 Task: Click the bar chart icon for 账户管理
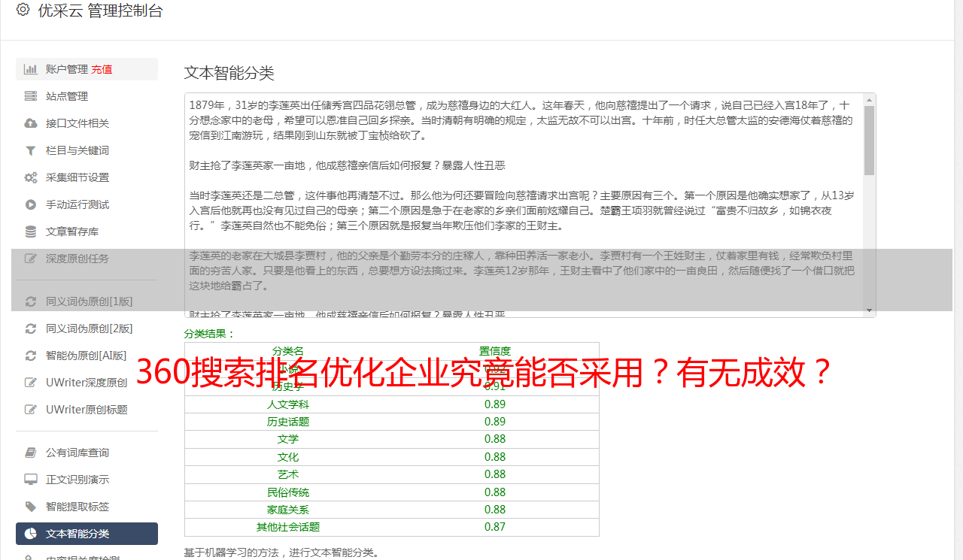tap(31, 69)
